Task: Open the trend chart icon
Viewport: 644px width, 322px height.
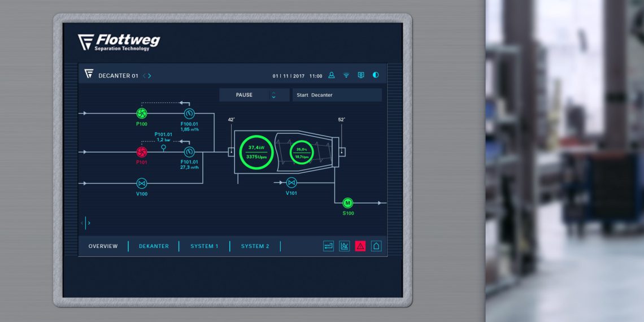Action: pos(344,246)
